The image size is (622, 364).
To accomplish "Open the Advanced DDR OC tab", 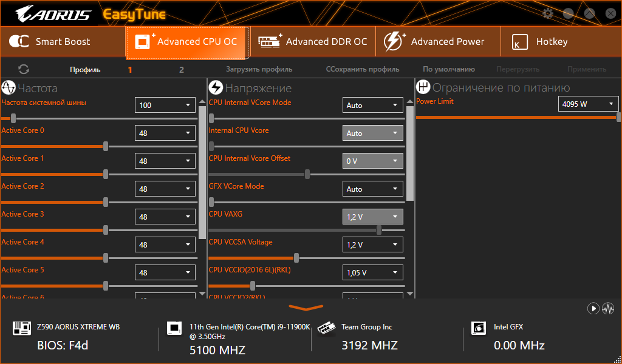I will tap(313, 42).
